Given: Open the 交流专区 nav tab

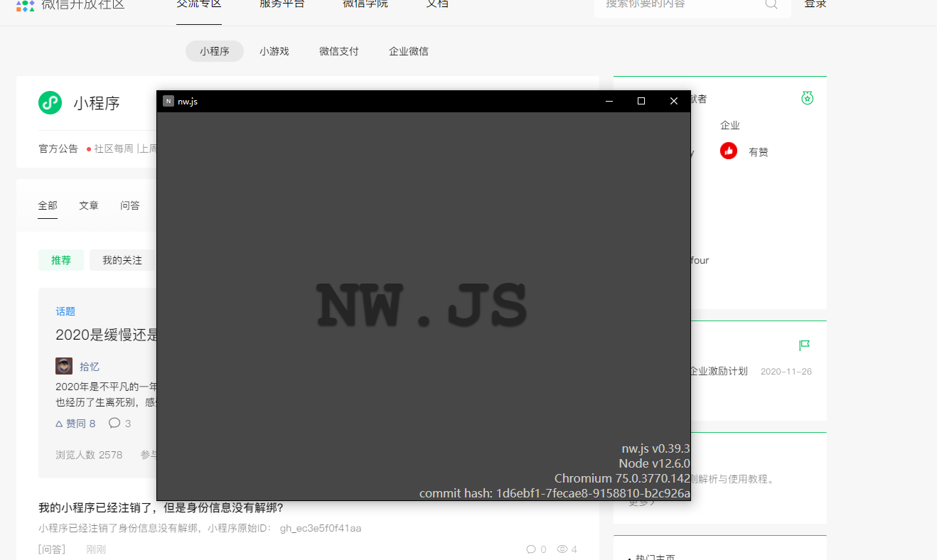Looking at the screenshot, I should point(199,4).
